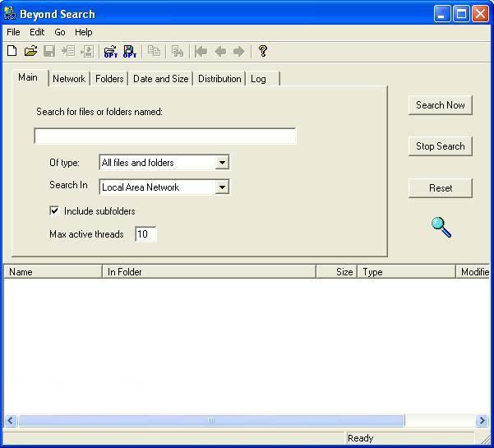
Task: Open the Go menu
Action: [59, 32]
